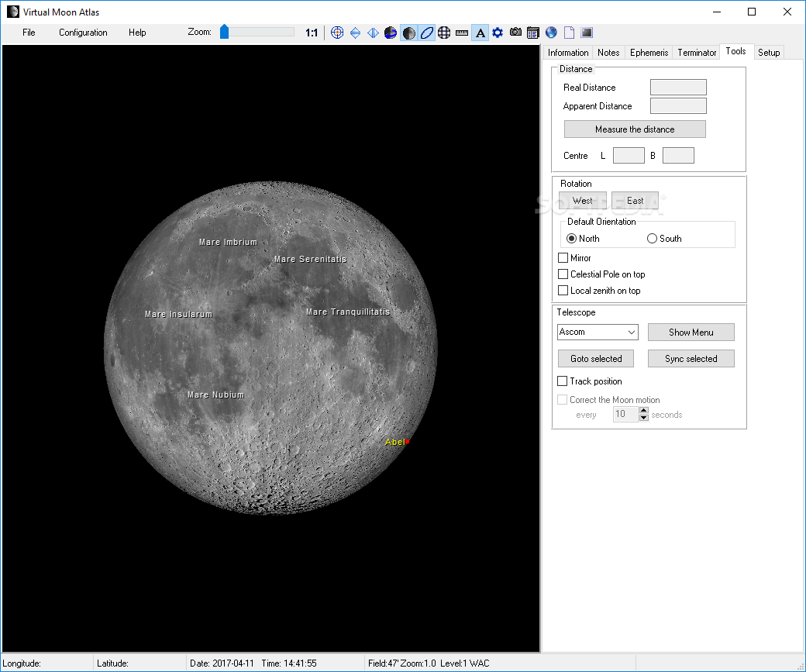The height and width of the screenshot is (672, 806).
Task: Click the 1:1 zoom reset button
Action: pyautogui.click(x=312, y=33)
